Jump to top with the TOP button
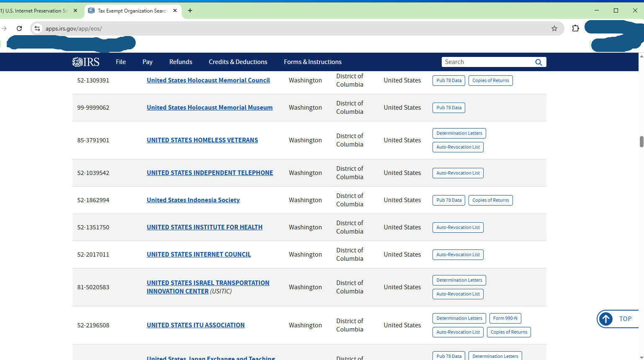The width and height of the screenshot is (644, 360). pos(618,319)
